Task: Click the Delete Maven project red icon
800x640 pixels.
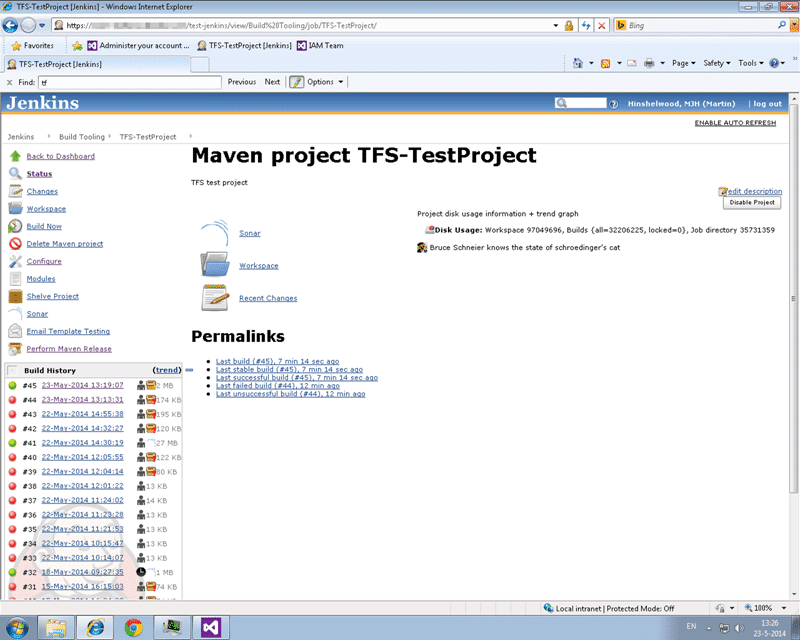Action: [x=15, y=243]
